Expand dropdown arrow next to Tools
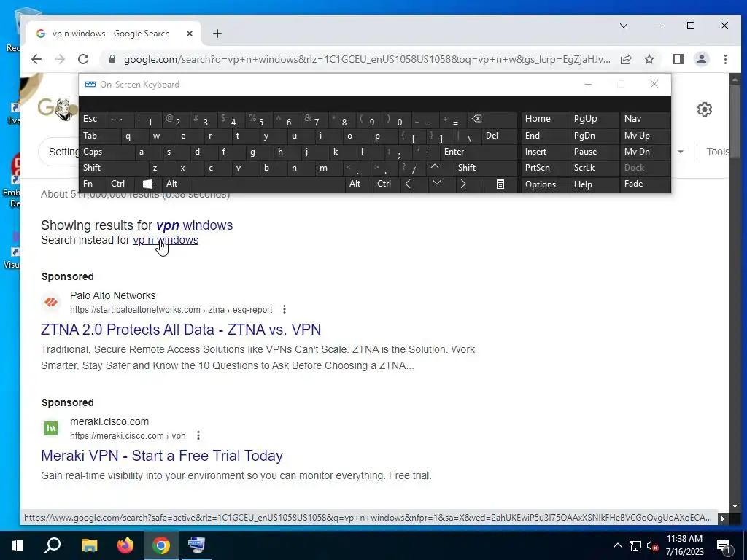747x560 pixels. (x=681, y=152)
